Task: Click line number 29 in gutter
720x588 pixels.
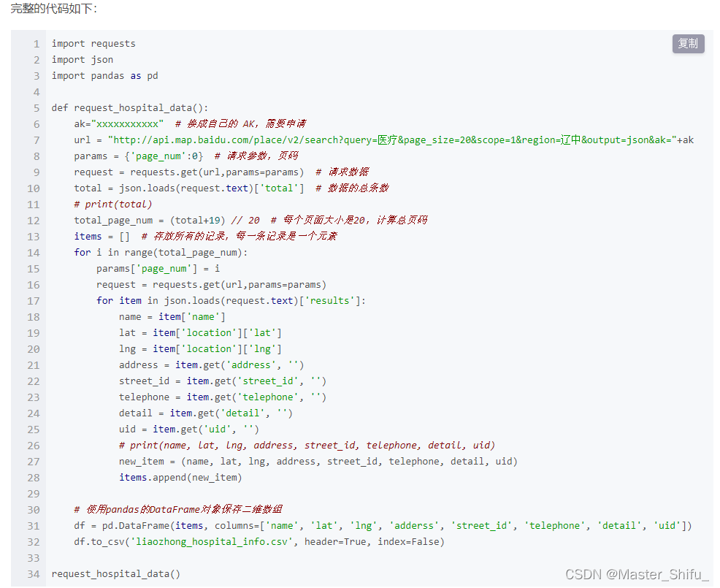Action: (34, 495)
